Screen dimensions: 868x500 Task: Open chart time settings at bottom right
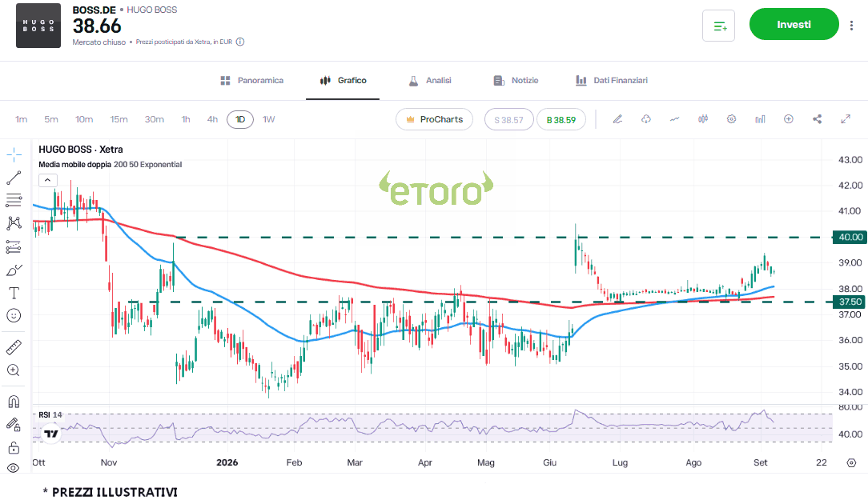(x=851, y=462)
